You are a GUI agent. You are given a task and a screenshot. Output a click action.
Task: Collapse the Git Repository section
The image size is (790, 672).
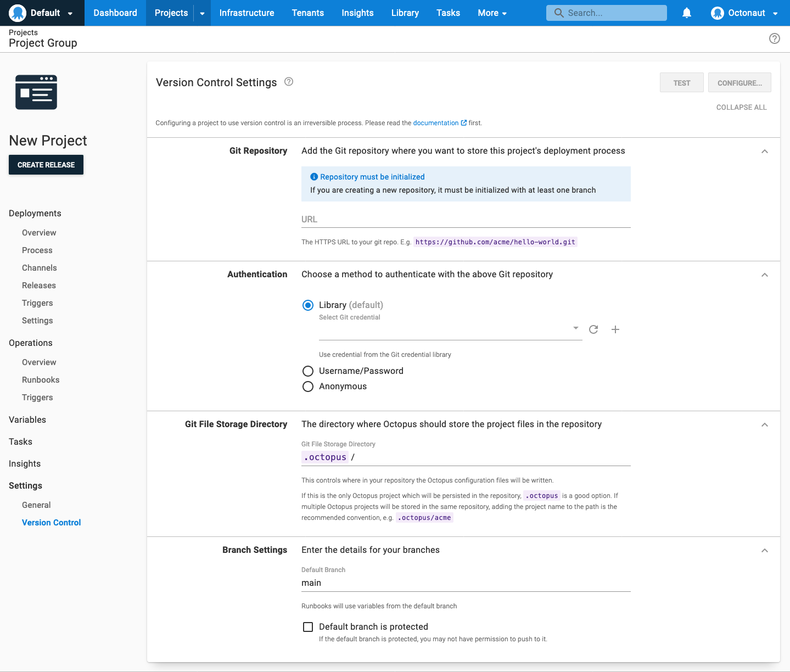point(764,151)
